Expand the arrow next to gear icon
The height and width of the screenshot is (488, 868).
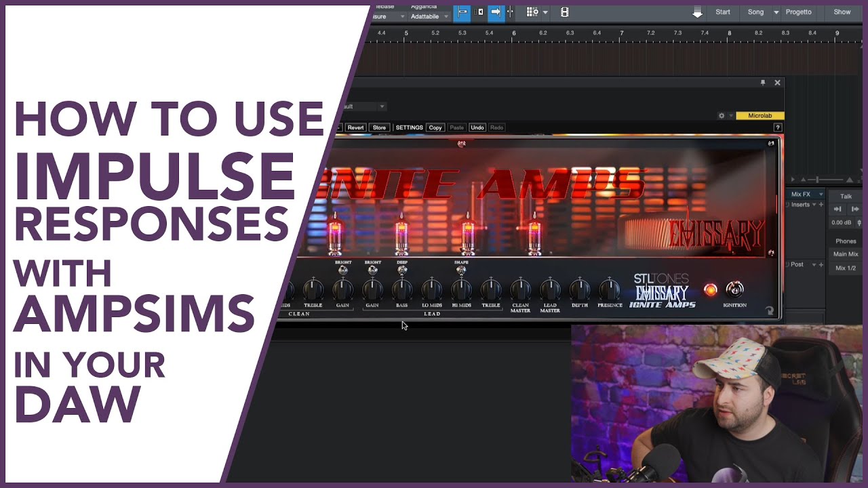point(730,116)
